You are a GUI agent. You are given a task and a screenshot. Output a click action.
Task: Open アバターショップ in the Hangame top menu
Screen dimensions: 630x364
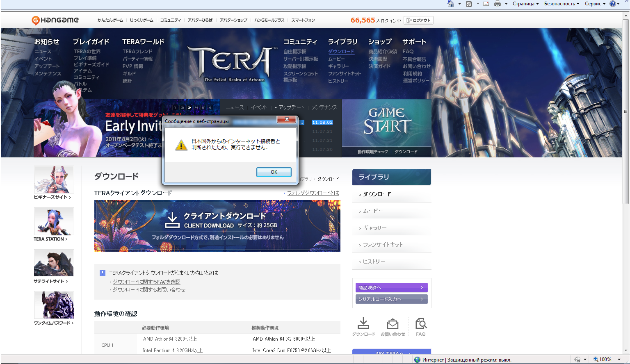click(x=233, y=20)
